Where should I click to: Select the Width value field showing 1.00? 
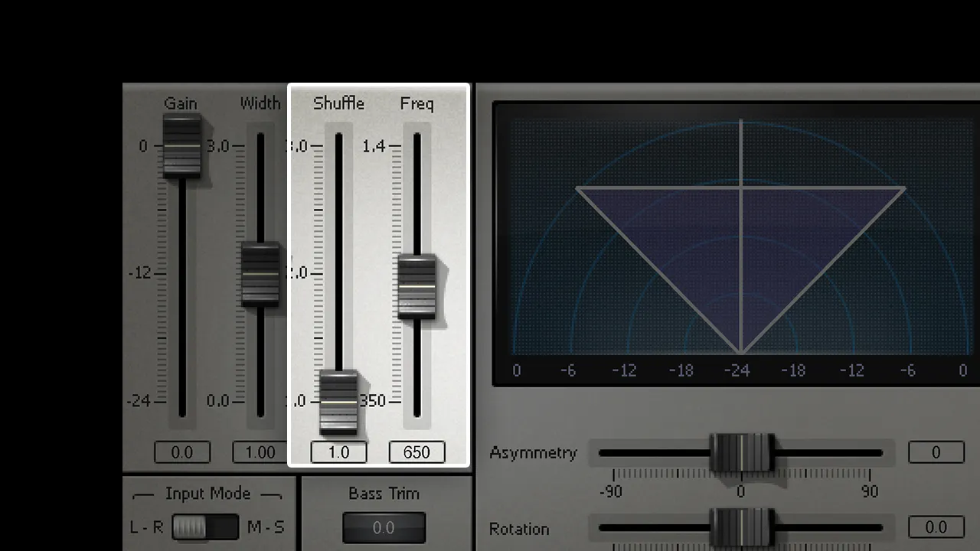[260, 452]
